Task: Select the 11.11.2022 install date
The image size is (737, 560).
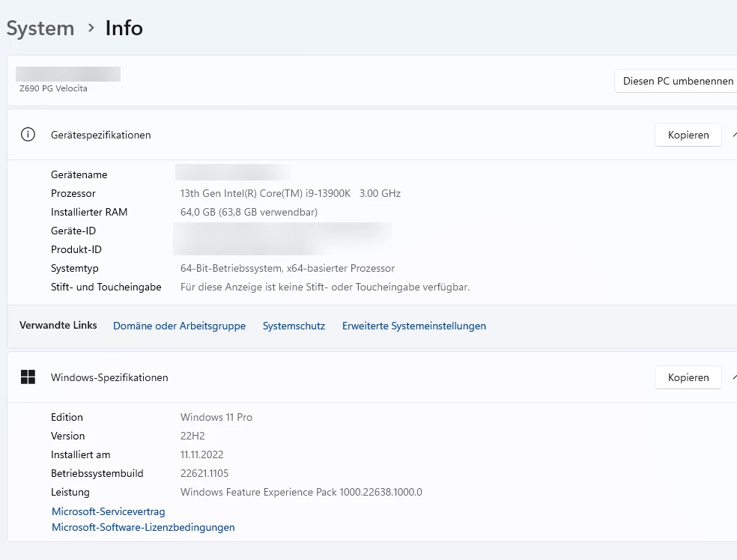Action: click(x=202, y=454)
